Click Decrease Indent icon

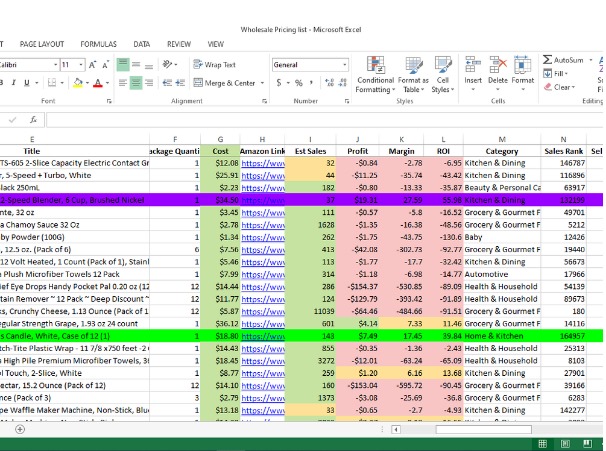coord(167,83)
